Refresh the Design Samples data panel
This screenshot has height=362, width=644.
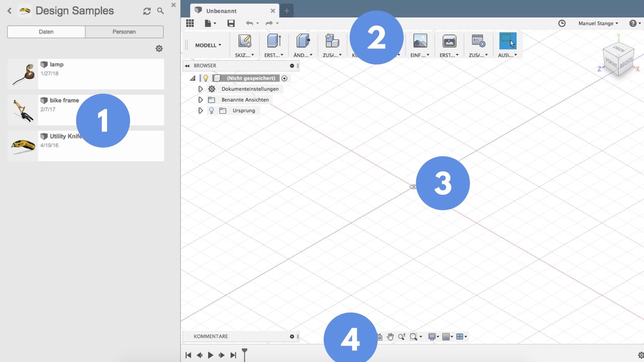click(x=147, y=11)
